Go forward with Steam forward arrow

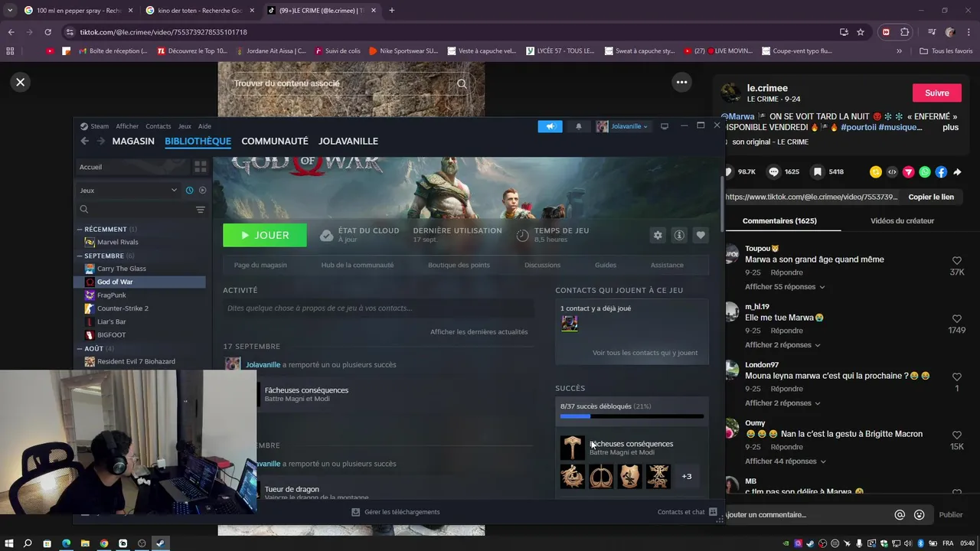100,141
